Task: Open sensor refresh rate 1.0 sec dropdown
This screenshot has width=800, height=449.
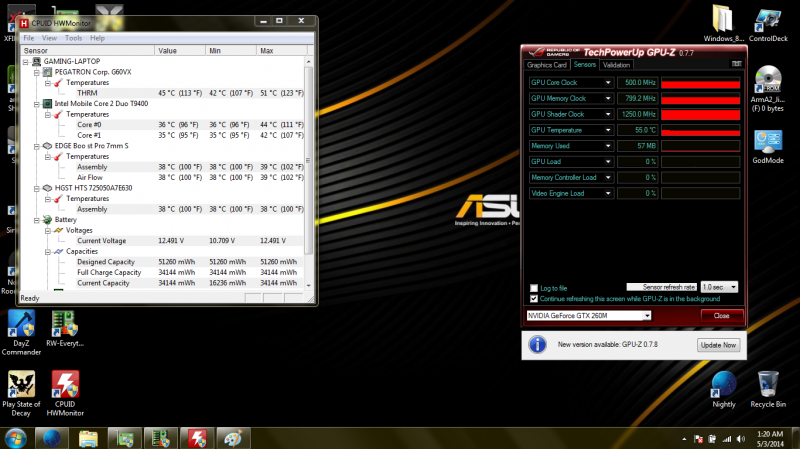Action: 719,287
